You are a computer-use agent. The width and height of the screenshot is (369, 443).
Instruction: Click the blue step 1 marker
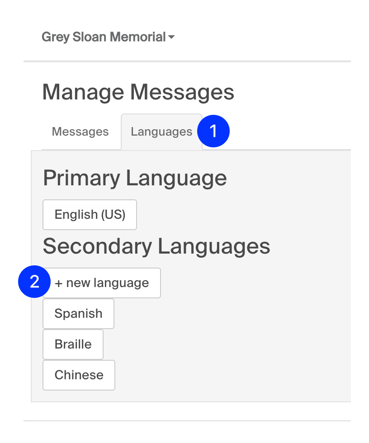213,131
